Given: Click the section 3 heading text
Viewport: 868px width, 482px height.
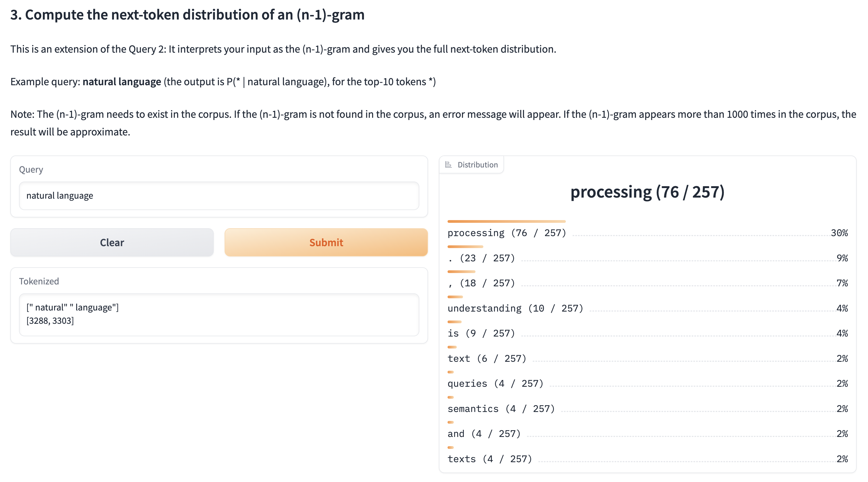Looking at the screenshot, I should coord(187,15).
